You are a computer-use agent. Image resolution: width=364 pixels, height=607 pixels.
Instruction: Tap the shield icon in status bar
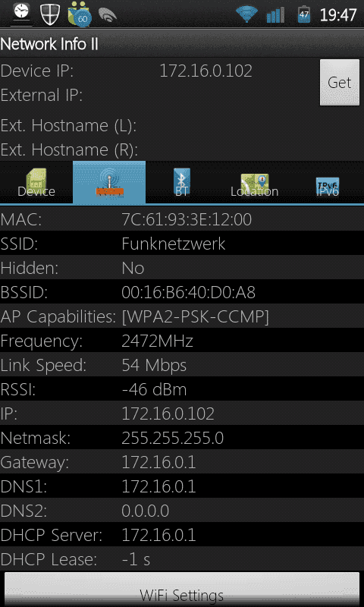coord(51,14)
